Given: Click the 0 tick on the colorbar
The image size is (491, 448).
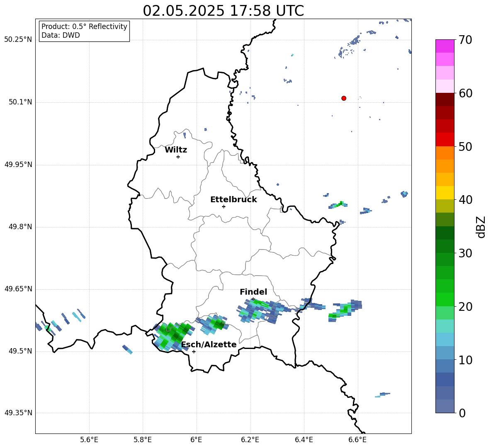Looking at the screenshot, I should click(x=462, y=413).
